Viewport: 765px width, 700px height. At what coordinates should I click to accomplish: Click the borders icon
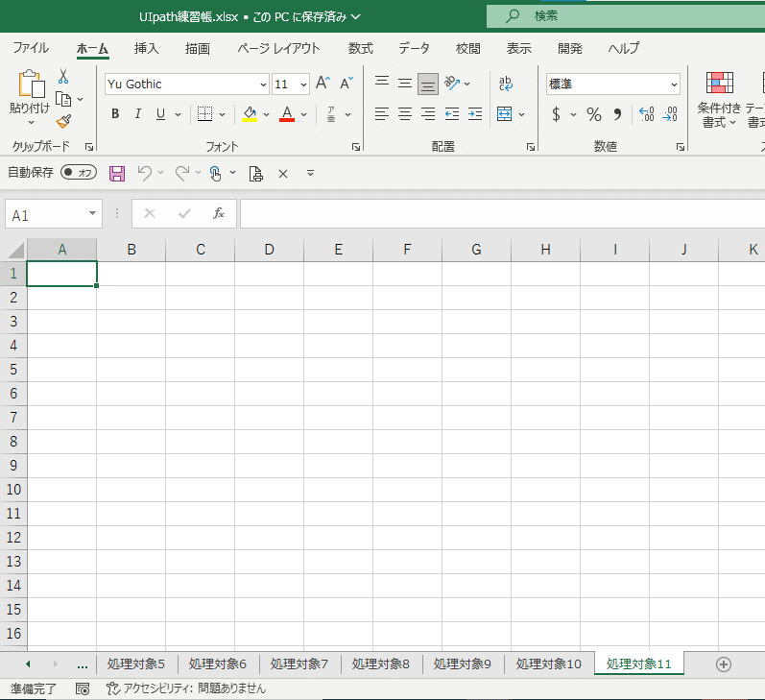point(204,114)
